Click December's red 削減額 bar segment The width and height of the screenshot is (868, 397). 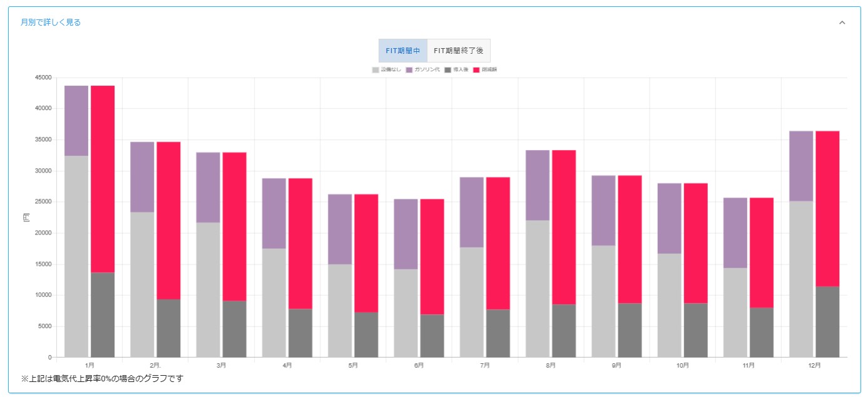pyautogui.click(x=827, y=209)
